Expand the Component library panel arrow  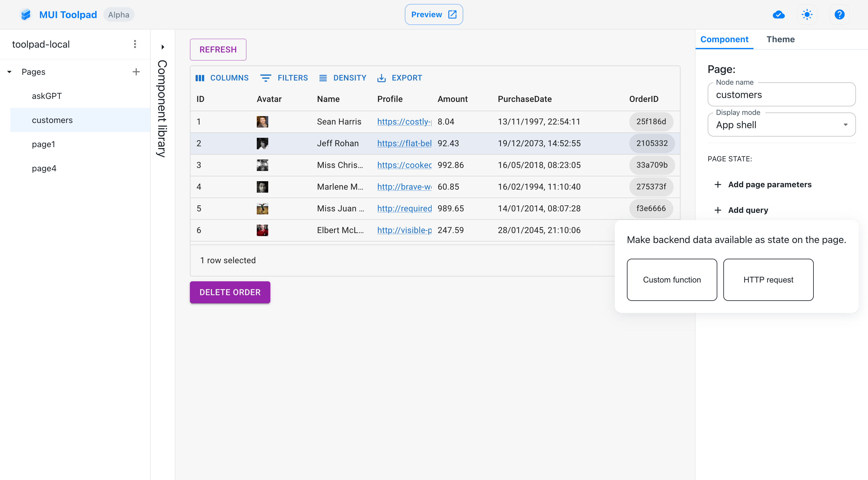click(x=163, y=47)
